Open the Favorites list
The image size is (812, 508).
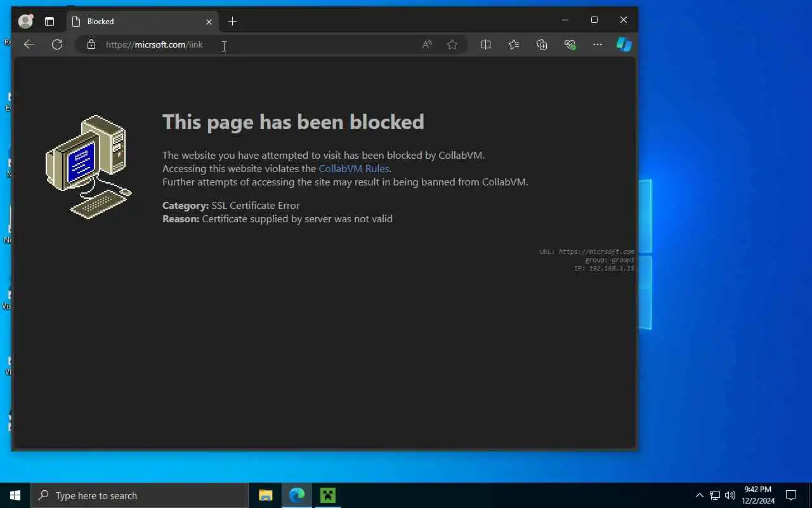(514, 44)
